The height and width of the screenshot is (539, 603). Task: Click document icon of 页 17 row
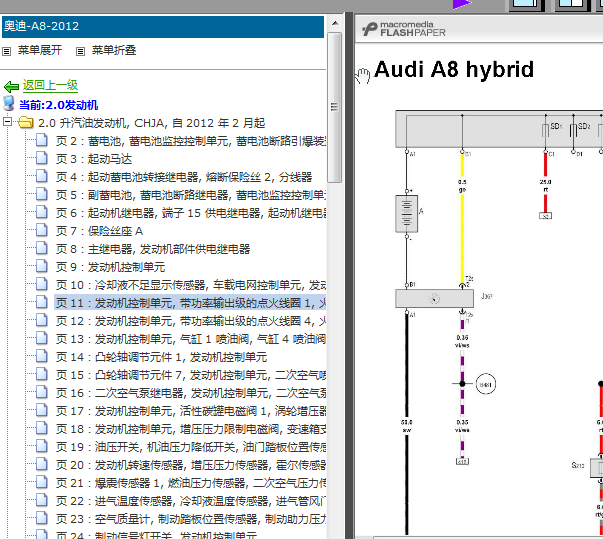42,410
